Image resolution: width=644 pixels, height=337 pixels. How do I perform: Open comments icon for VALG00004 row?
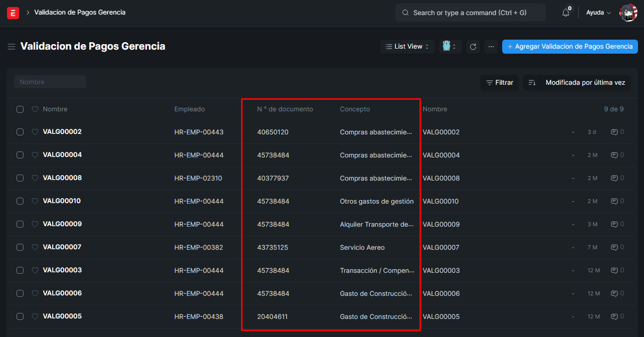click(614, 155)
